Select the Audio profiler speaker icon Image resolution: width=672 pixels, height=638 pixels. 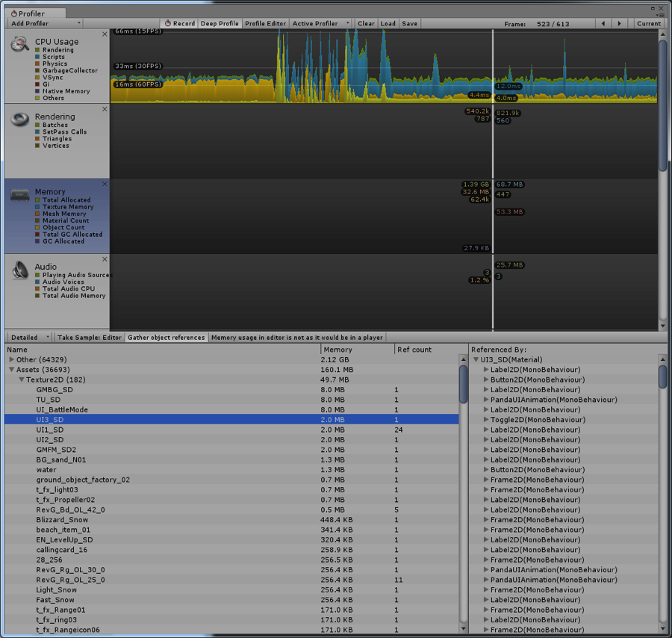coord(19,270)
